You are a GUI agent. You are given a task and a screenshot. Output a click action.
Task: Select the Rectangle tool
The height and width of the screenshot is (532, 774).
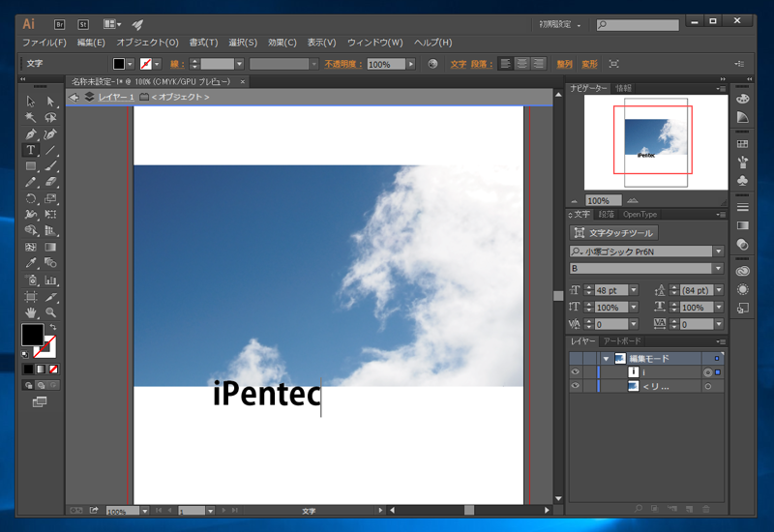pos(31,166)
